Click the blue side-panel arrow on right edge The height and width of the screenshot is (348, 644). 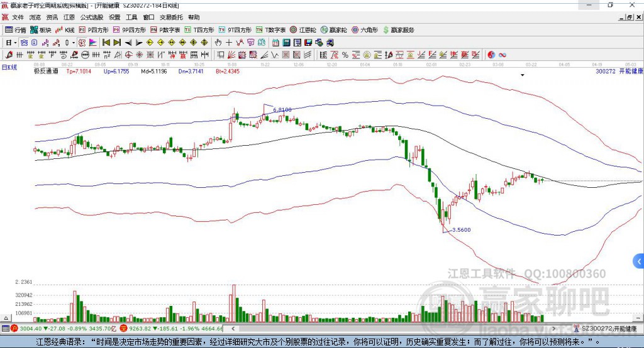click(639, 261)
